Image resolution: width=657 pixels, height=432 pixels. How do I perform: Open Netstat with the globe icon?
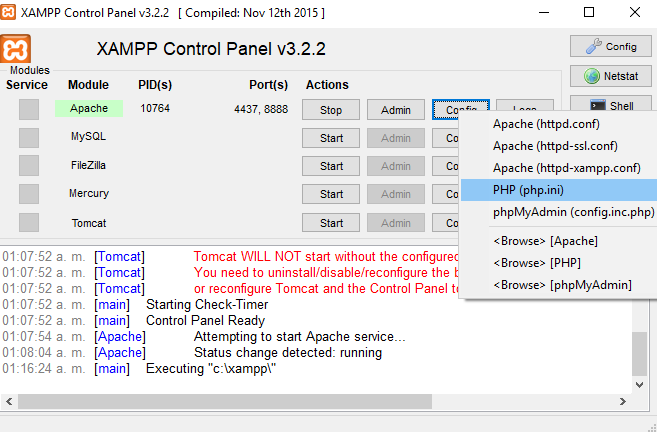(x=610, y=76)
